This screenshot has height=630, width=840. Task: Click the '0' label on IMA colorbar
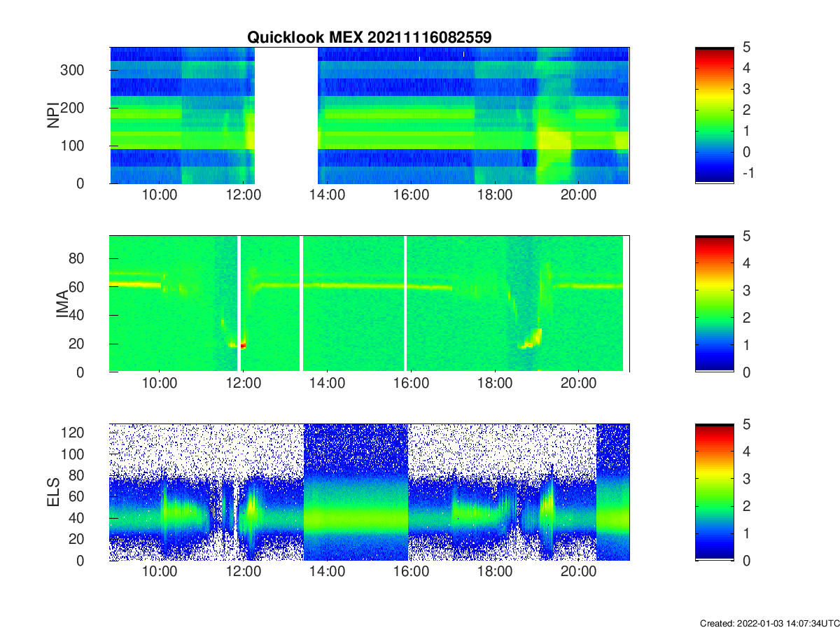tap(746, 372)
